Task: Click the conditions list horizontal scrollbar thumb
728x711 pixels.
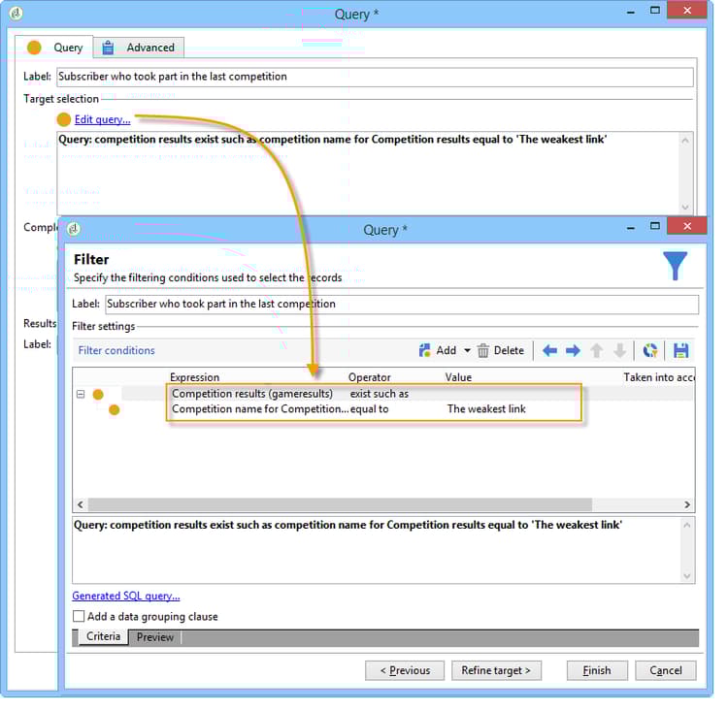Action: pyautogui.click(x=340, y=504)
